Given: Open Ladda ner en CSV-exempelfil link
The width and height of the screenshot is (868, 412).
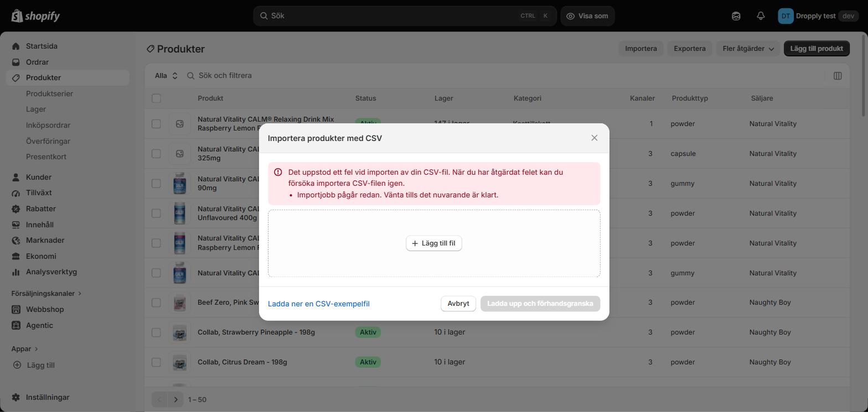Looking at the screenshot, I should 319,304.
